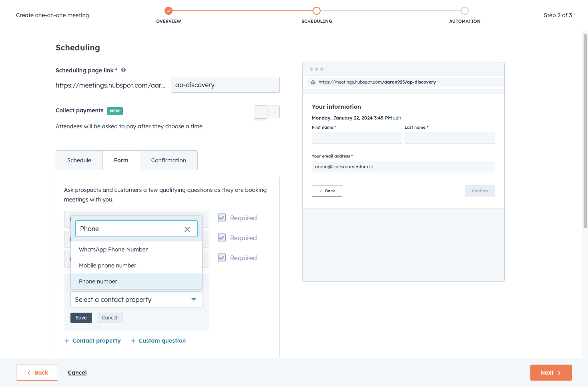Viewport: 588px width, 387px height.
Task: Click the underlined Cancel link in footer
Action: [x=77, y=373]
